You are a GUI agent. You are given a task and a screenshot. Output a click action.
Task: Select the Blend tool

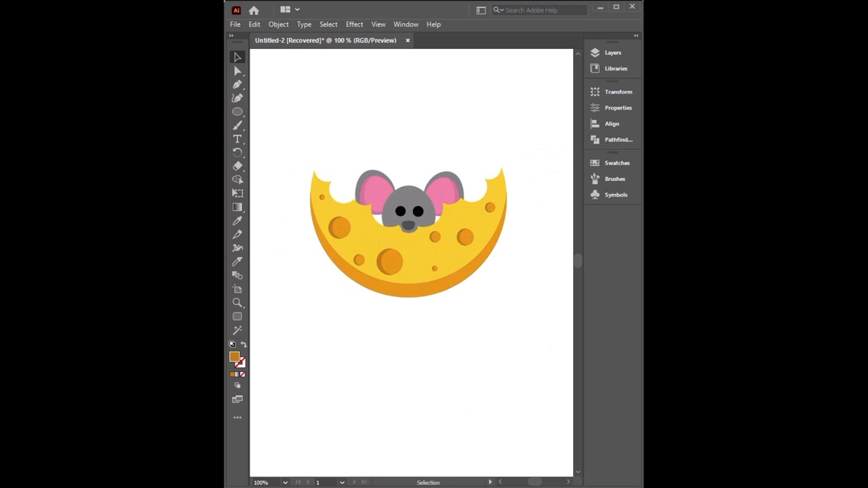coord(237,275)
